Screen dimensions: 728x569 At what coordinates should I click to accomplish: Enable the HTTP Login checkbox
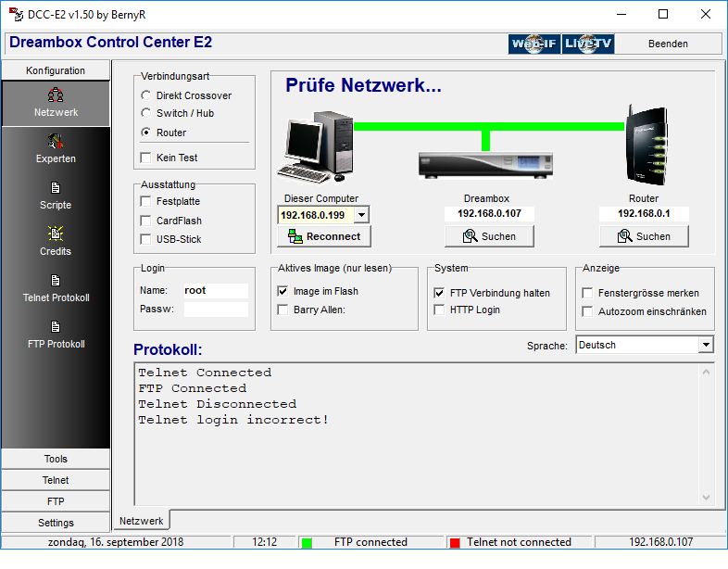(x=439, y=310)
